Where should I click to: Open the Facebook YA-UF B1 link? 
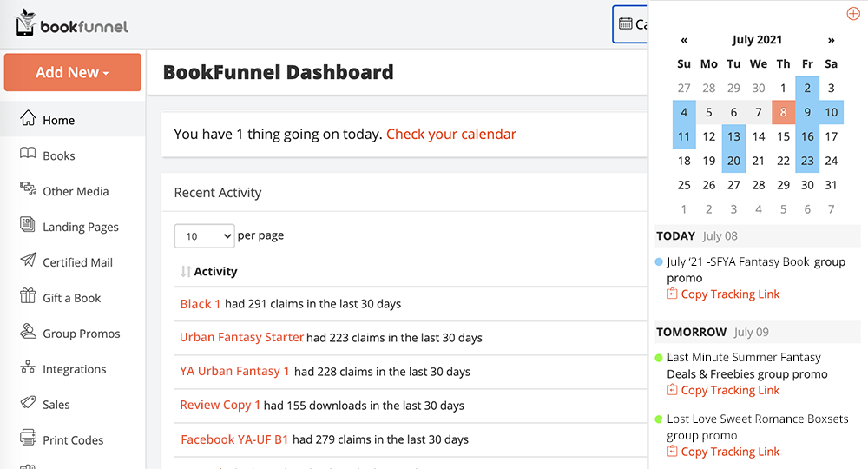point(234,439)
